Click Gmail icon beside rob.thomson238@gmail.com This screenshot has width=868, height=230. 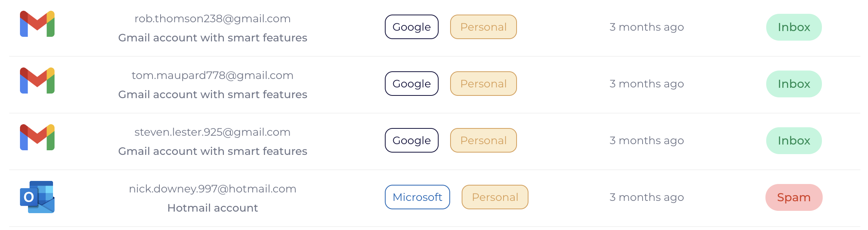(x=37, y=24)
